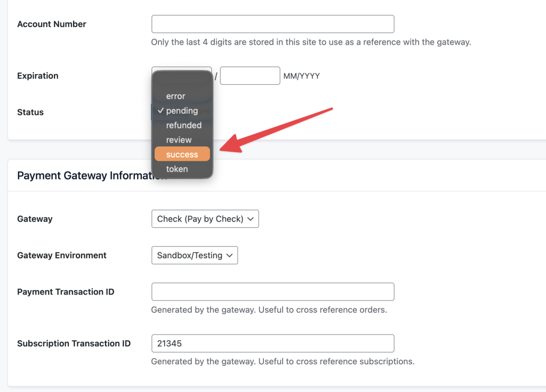The height and width of the screenshot is (392, 546).
Task: Choose the error status option
Action: [175, 96]
